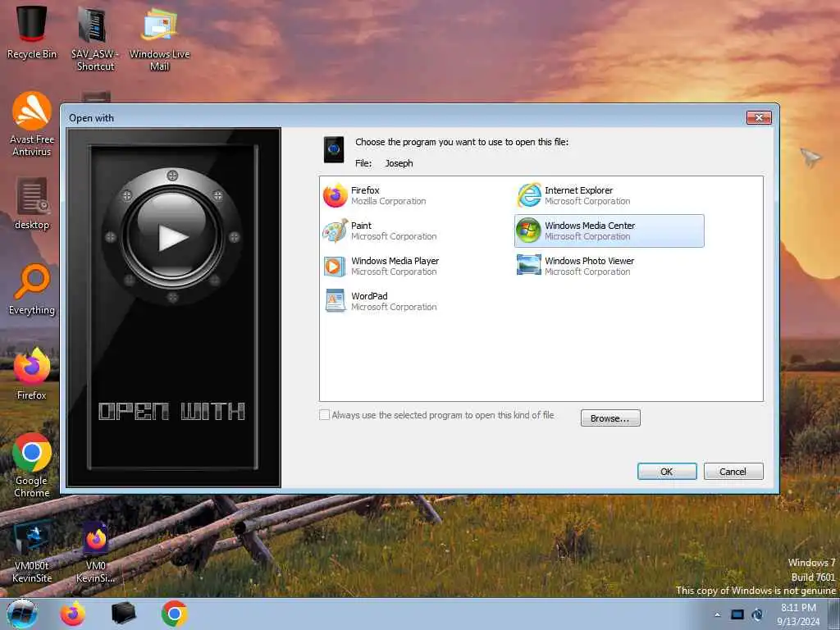This screenshot has width=840, height=630.
Task: Click the Cancel button
Action: [x=733, y=472]
